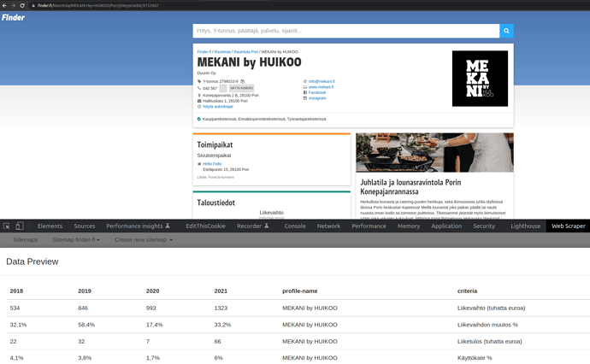Open the Security tab

tap(484, 226)
